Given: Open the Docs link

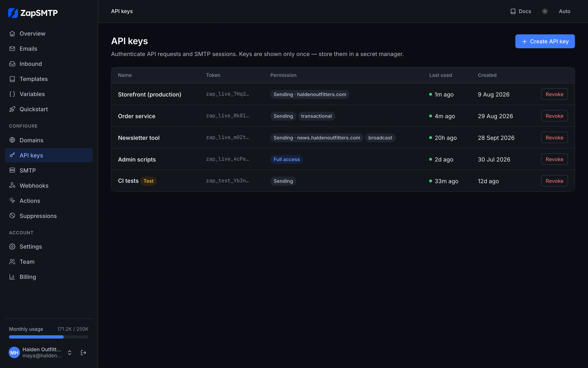Looking at the screenshot, I should point(521,11).
